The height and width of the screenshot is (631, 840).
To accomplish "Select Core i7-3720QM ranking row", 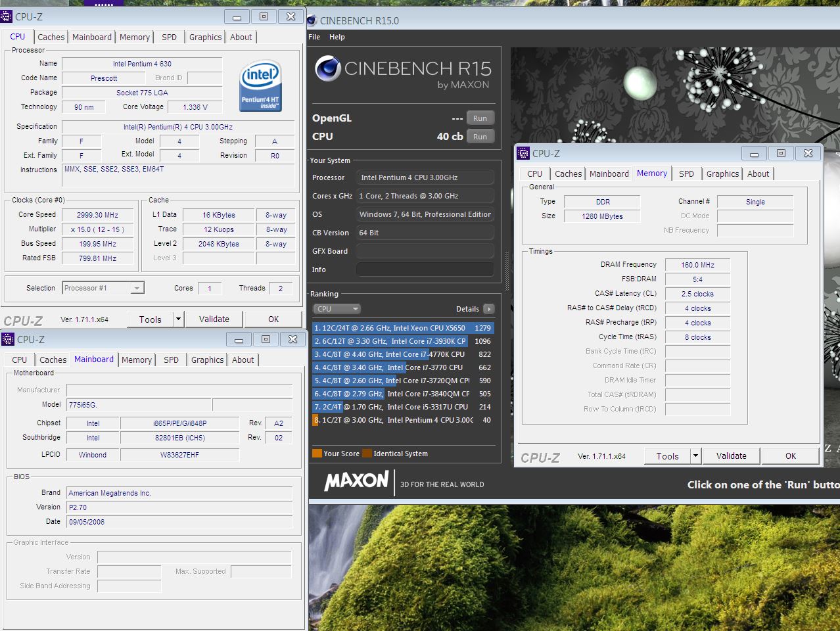I will pyautogui.click(x=403, y=381).
